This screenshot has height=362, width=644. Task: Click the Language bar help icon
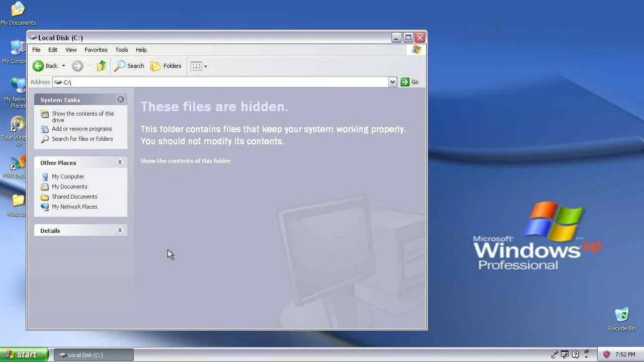(575, 354)
